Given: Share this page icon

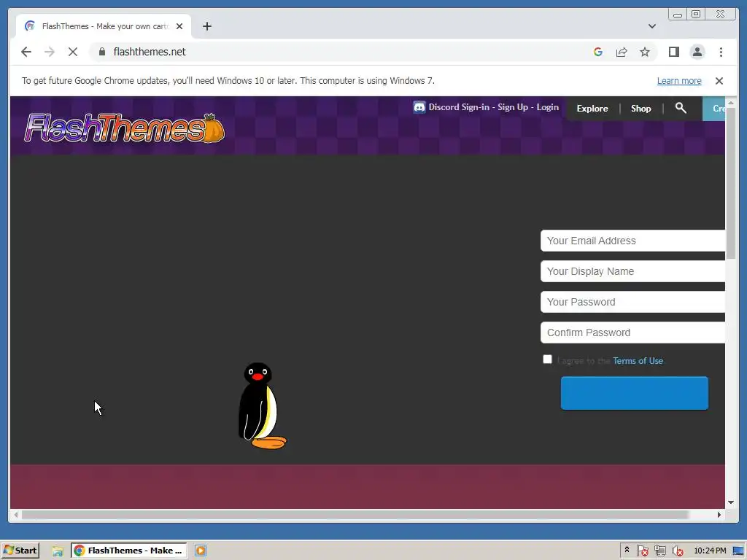Looking at the screenshot, I should tap(622, 52).
